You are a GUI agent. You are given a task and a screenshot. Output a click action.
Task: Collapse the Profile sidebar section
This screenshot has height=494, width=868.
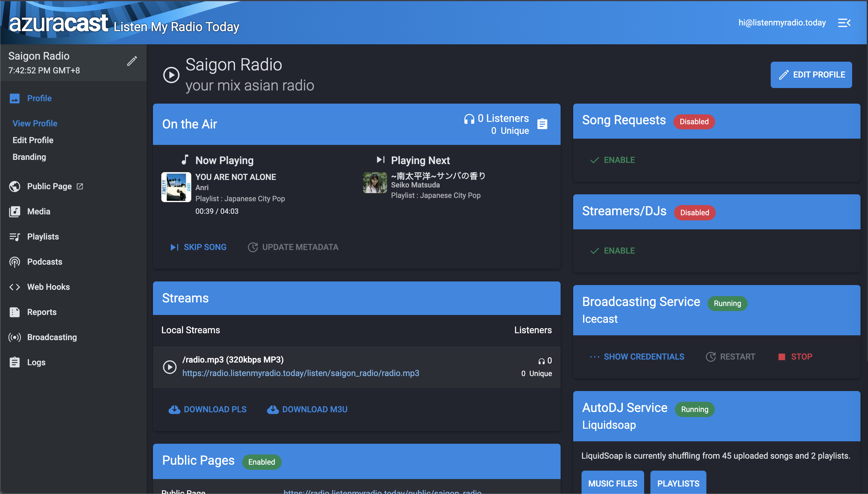point(39,99)
